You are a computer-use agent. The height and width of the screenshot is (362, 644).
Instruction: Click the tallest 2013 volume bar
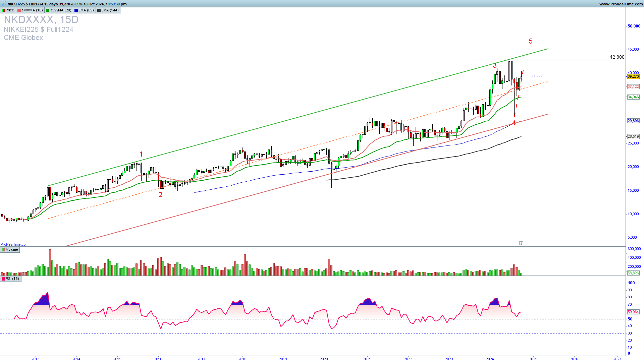50,262
